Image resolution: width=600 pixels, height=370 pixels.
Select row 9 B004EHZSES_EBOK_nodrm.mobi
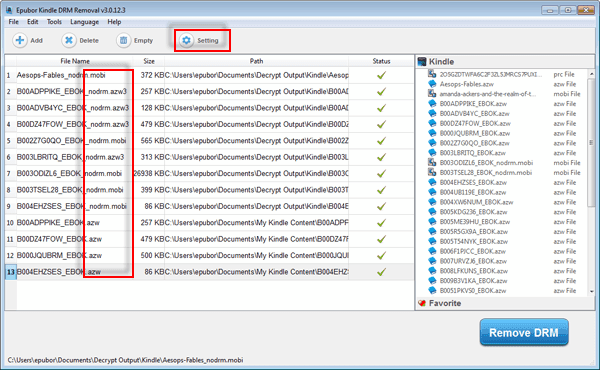click(x=209, y=206)
